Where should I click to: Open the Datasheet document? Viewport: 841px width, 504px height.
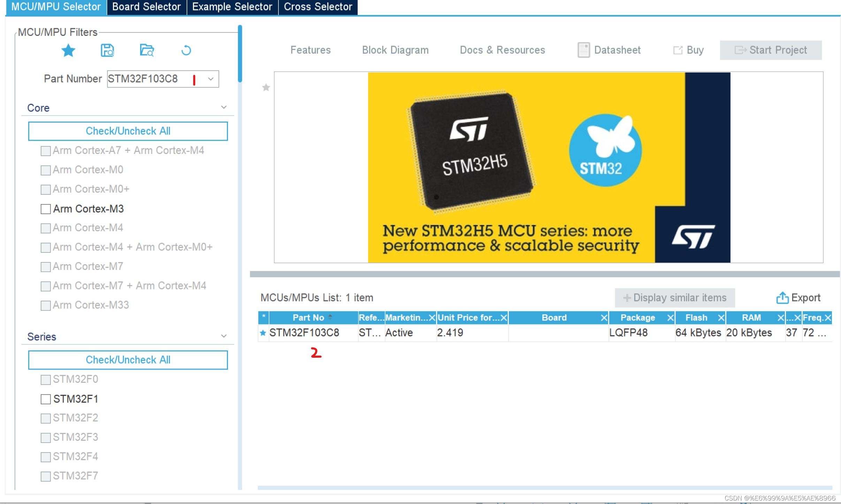point(609,50)
